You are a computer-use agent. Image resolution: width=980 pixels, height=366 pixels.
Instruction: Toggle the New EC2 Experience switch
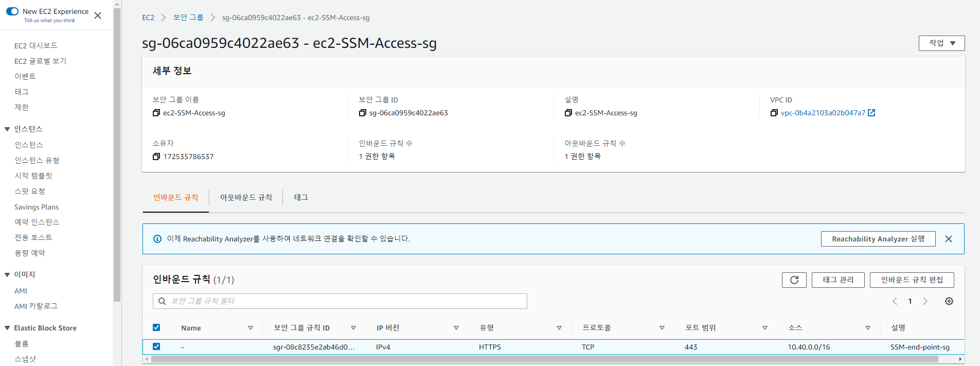click(x=12, y=11)
